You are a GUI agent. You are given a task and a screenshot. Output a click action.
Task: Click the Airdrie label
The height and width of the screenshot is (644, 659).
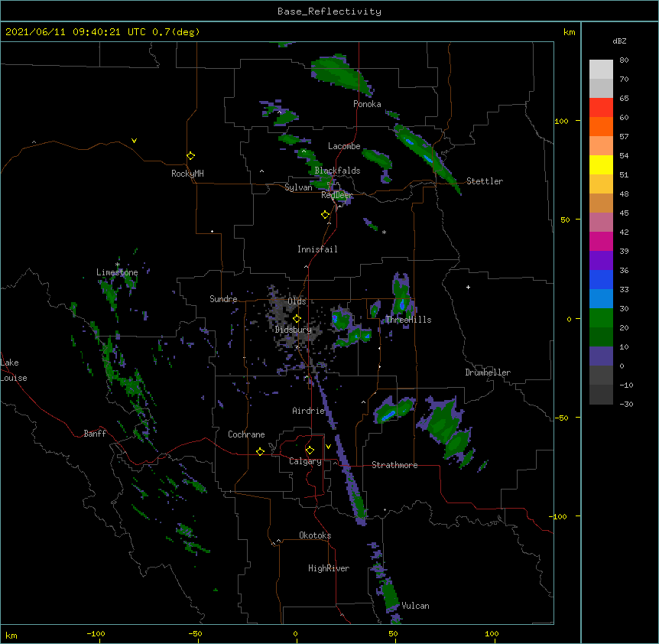click(309, 411)
